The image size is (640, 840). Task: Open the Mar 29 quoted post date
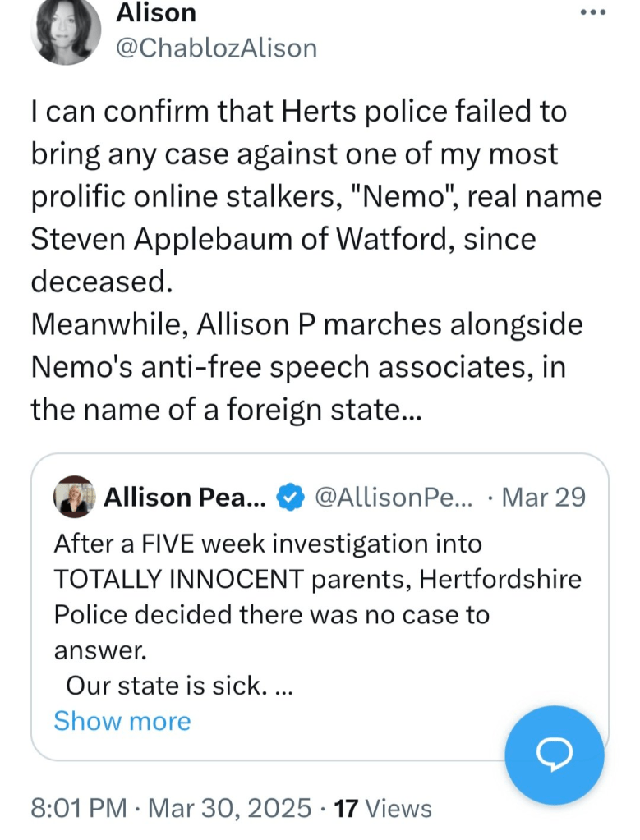click(544, 498)
